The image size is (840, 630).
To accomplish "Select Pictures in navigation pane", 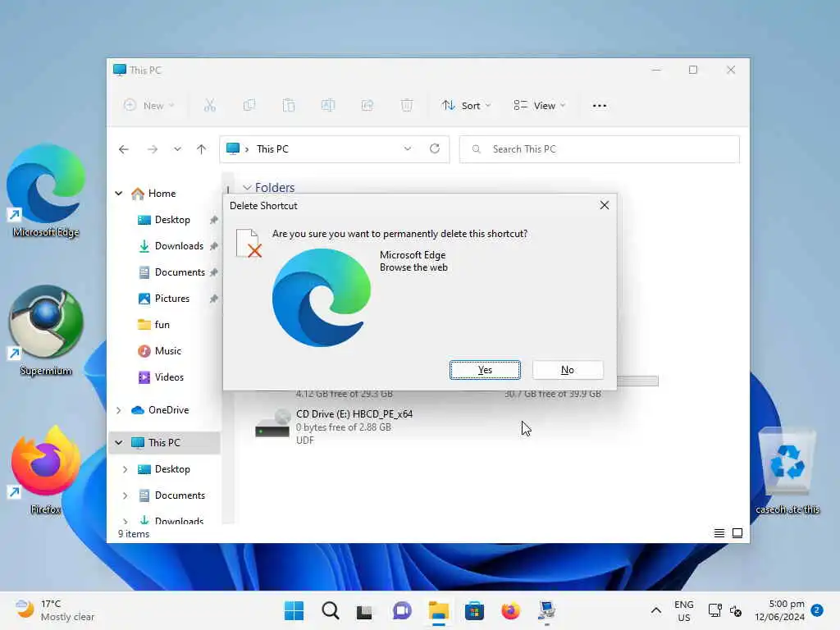I will (x=171, y=299).
